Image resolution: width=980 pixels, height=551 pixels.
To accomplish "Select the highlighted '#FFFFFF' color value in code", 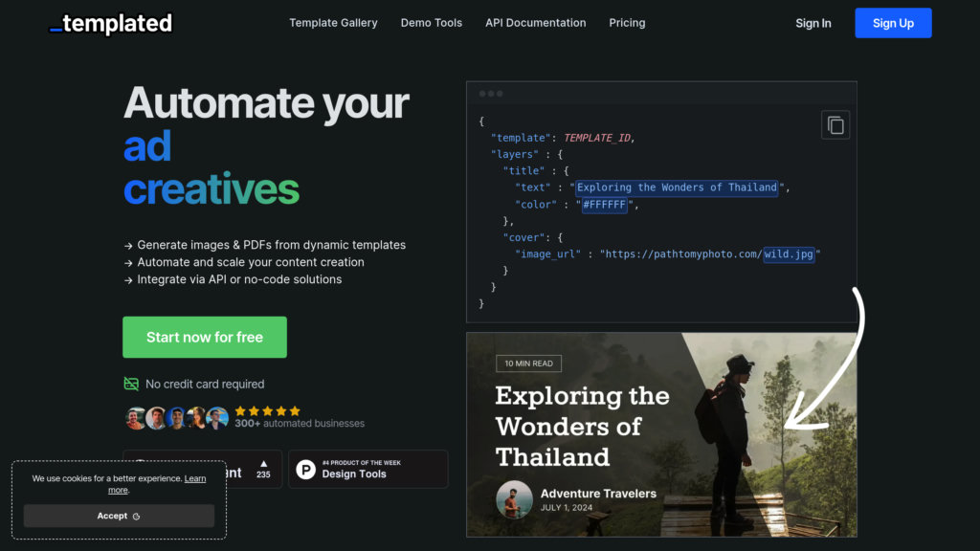I will pyautogui.click(x=605, y=205).
